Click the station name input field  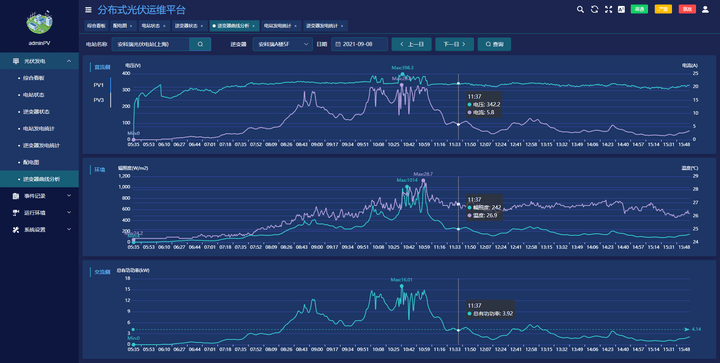pos(151,44)
